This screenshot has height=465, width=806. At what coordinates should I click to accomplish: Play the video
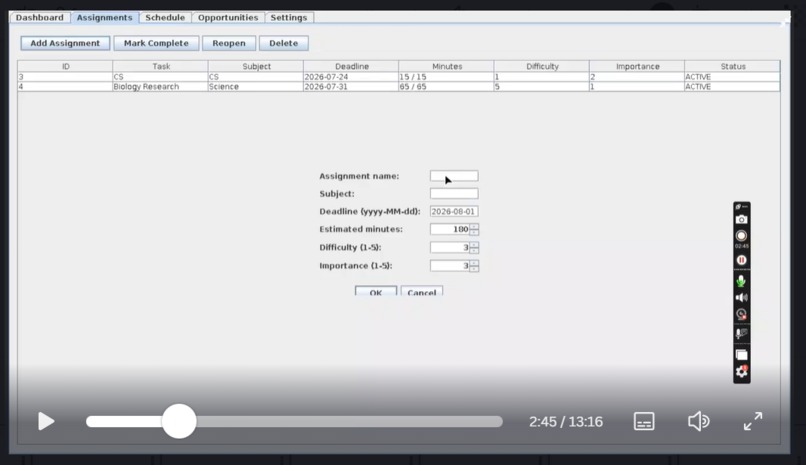click(46, 421)
